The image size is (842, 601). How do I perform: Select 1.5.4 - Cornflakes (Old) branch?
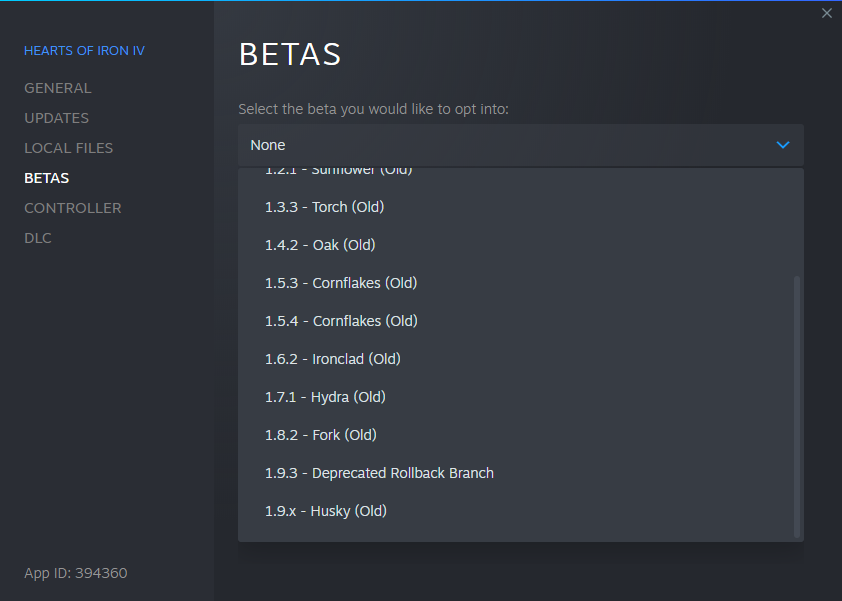[x=341, y=321]
